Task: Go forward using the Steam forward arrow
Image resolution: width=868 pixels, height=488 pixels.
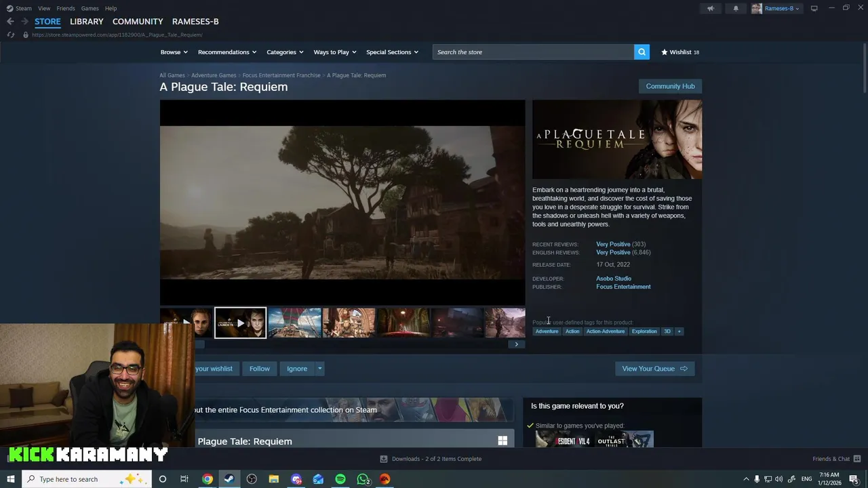Action: (x=25, y=22)
